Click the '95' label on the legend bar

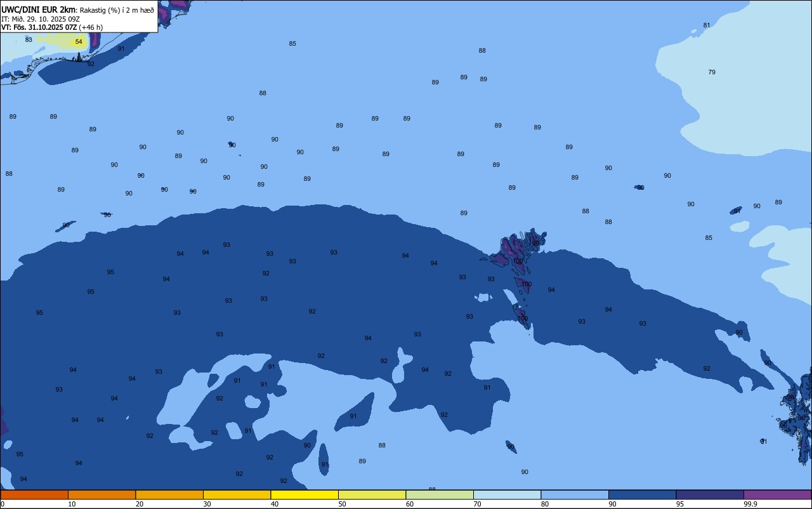point(680,504)
